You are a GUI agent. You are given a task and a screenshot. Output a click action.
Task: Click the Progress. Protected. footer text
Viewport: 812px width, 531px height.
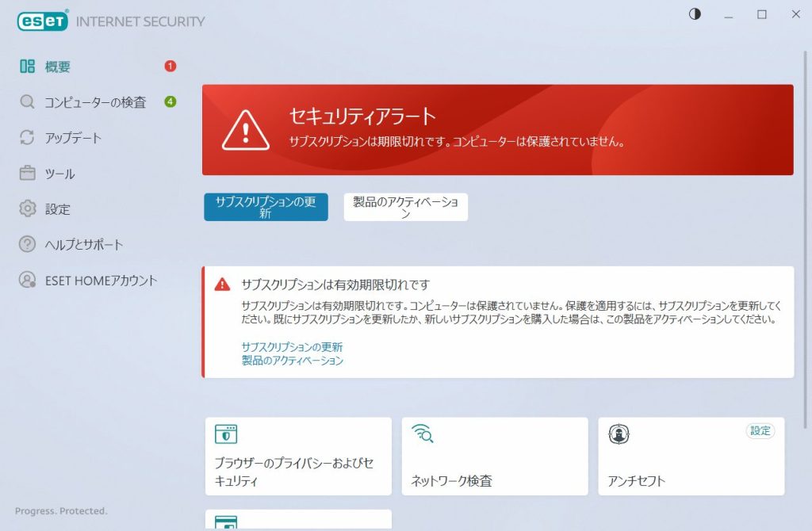(61, 511)
